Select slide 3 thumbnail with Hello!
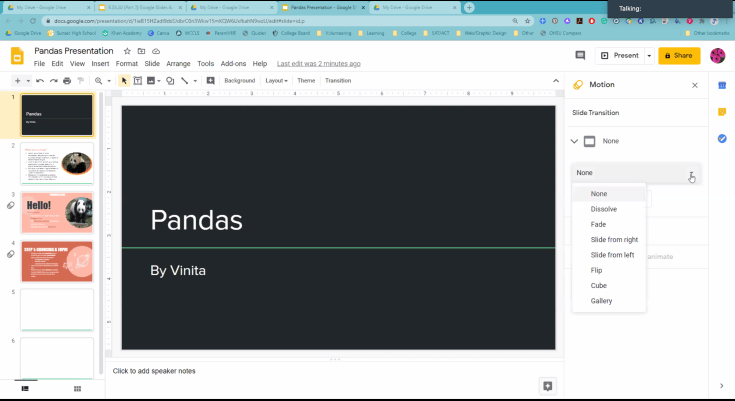Viewport: 735px width, 401px height. tap(57, 210)
